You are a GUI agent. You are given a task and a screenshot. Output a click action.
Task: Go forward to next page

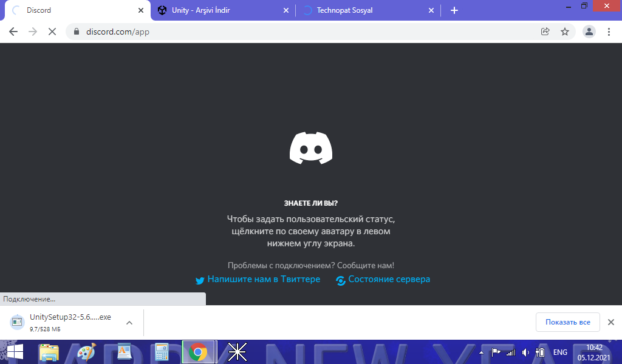[33, 32]
